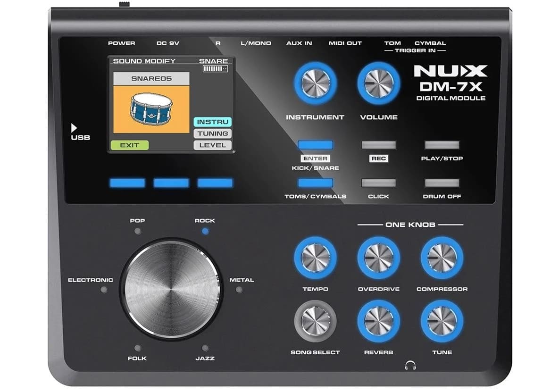Screen dimensions: 559x392
Task: Click the TEMPO knob
Action: coord(316,258)
